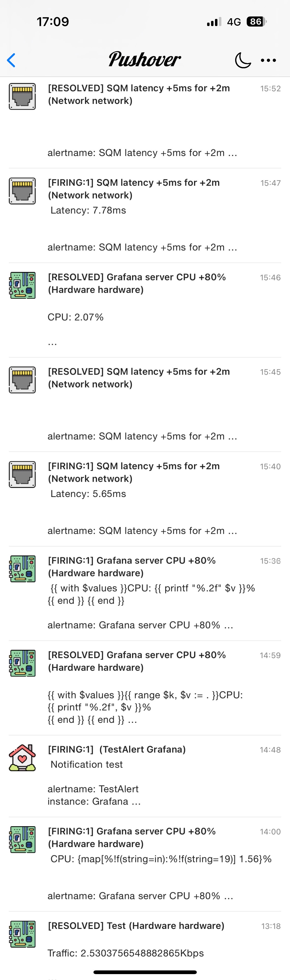
Task: Tap ethernet port icon of 15:52 message
Action: (x=22, y=96)
